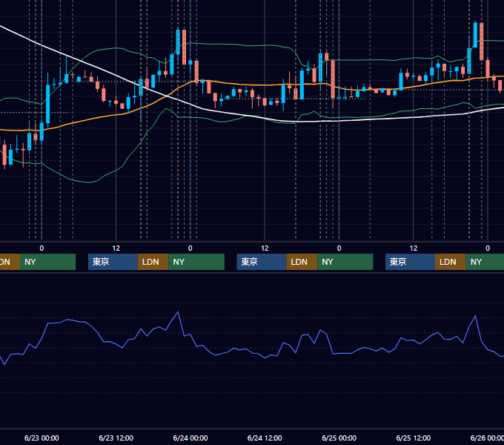The height and width of the screenshot is (445, 504).
Task: Click the hour label 0 above 6/25 00:00
Action: [x=339, y=248]
